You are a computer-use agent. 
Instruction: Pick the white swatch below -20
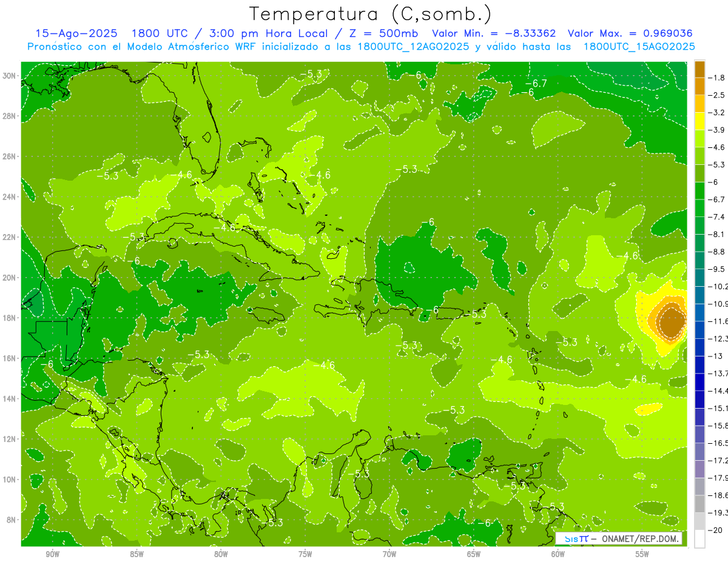pyautogui.click(x=699, y=539)
